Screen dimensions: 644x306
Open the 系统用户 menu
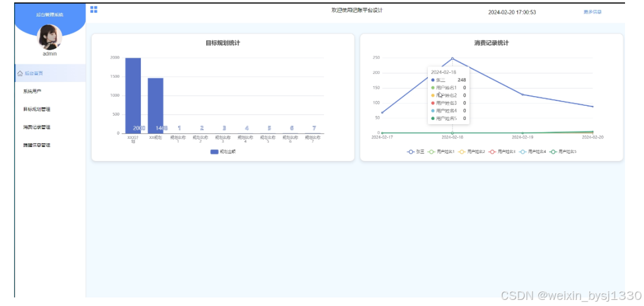coord(50,91)
